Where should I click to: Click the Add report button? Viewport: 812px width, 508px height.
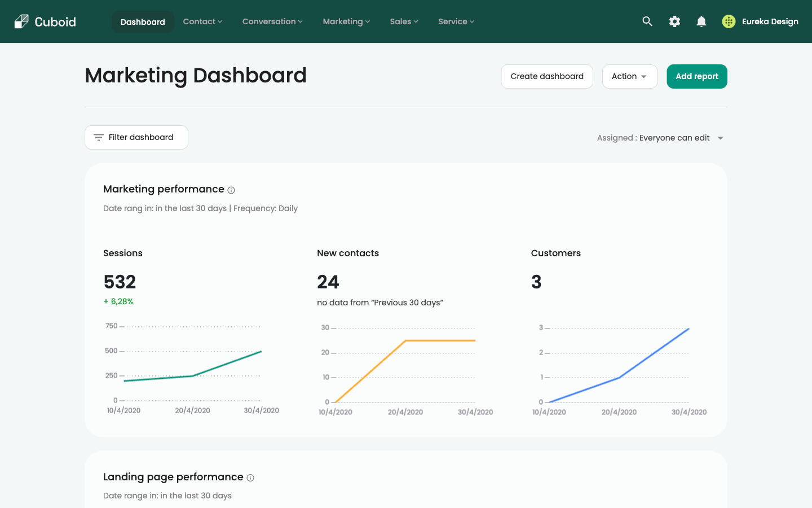coord(696,76)
